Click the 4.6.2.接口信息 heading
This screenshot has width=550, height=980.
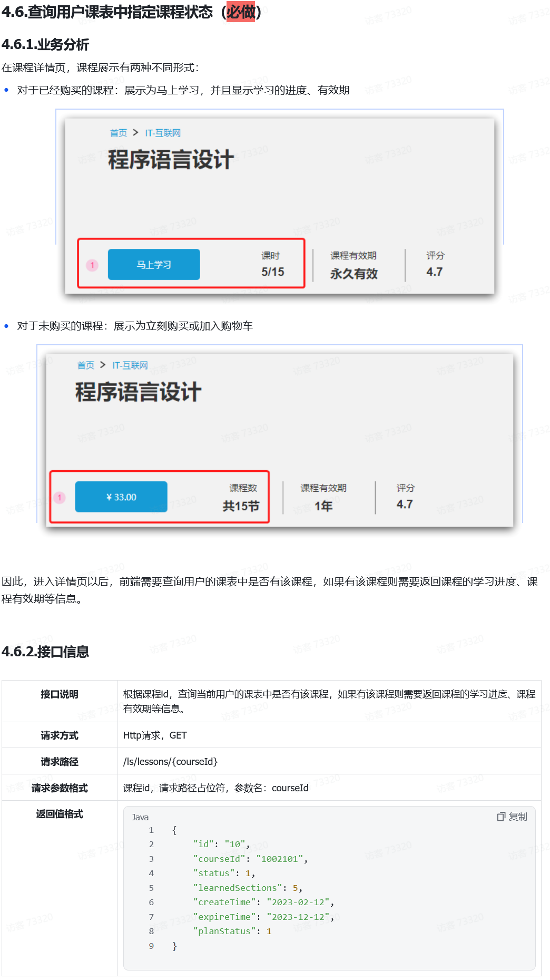coord(45,652)
